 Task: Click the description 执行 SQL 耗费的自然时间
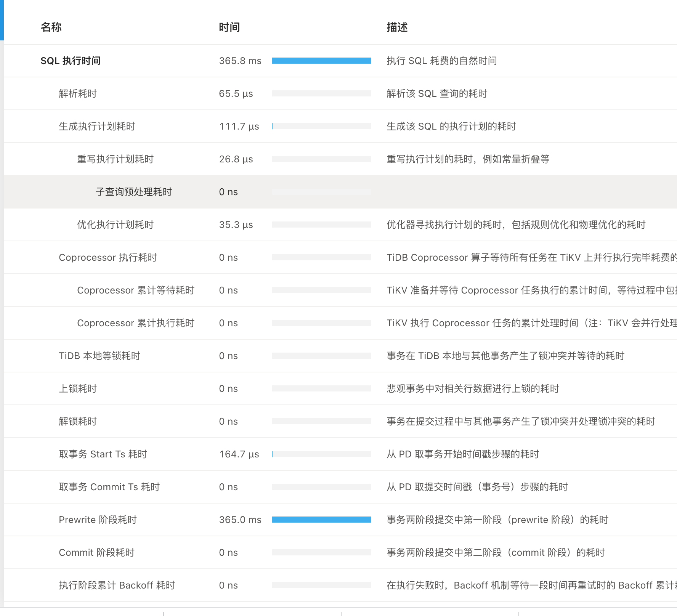coord(442,61)
